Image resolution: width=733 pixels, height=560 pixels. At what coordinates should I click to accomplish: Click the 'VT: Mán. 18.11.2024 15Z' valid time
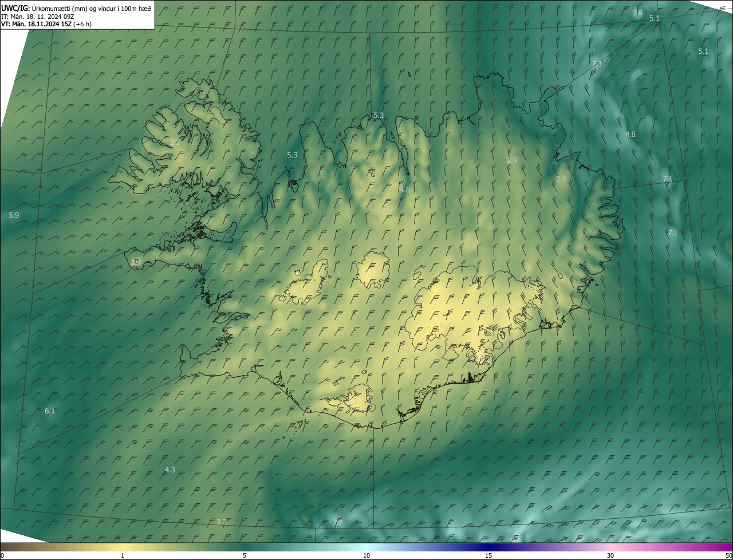[37, 24]
